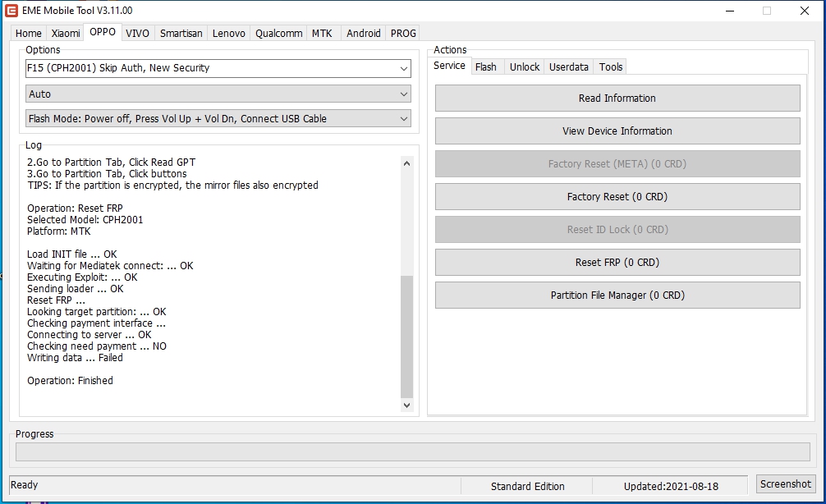Open the Unlock actions tab
The width and height of the screenshot is (826, 504).
[525, 66]
